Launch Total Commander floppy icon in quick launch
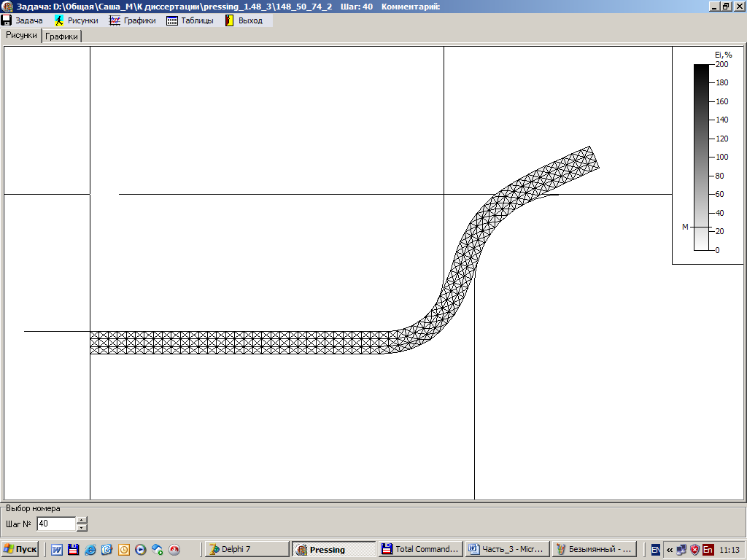Screen dimensions: 747x560 click(x=73, y=550)
